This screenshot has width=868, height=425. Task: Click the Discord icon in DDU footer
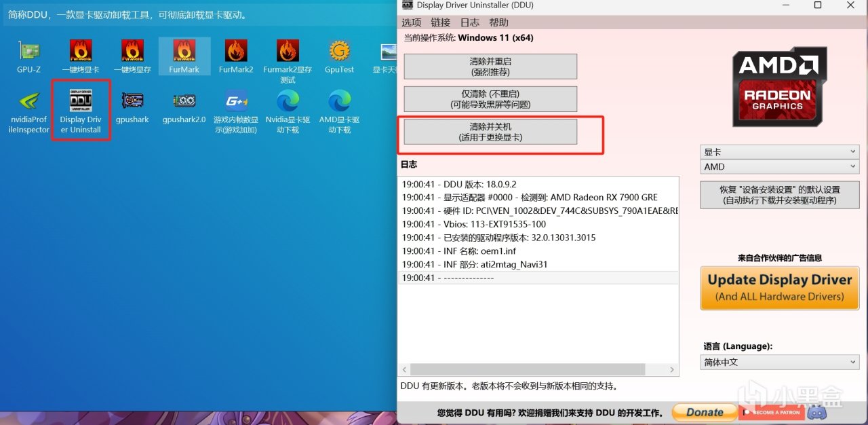816,411
